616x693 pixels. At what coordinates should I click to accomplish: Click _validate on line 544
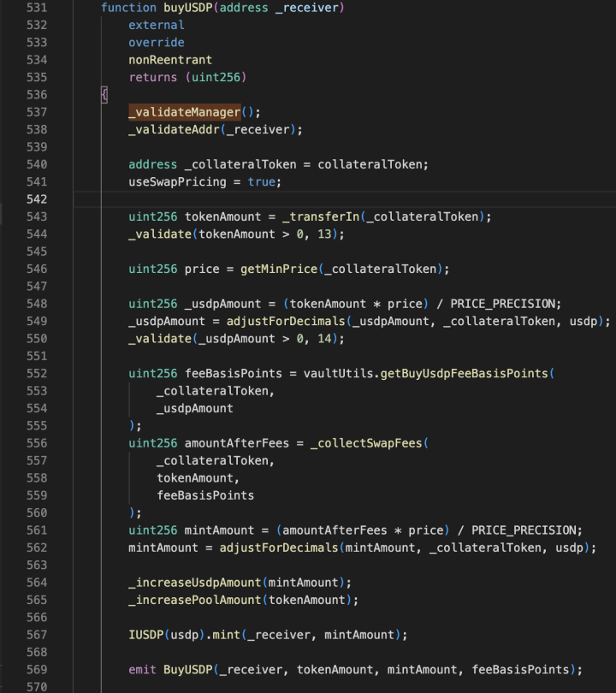pyautogui.click(x=160, y=234)
